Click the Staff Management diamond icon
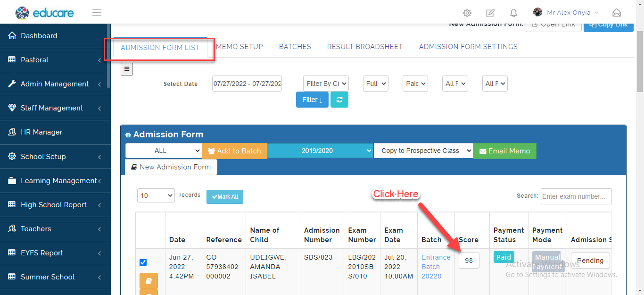 pyautogui.click(x=12, y=108)
